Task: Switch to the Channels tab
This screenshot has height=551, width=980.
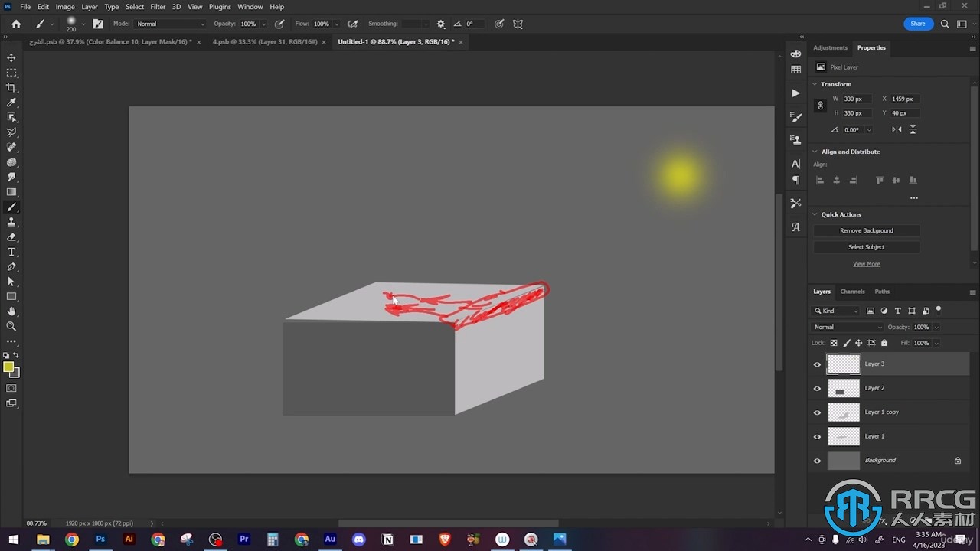Action: 852,292
